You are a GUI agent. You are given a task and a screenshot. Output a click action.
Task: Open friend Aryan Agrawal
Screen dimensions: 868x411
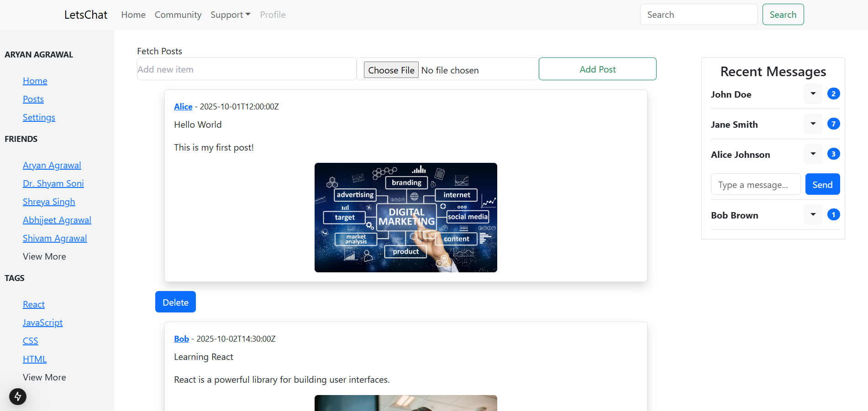point(52,165)
